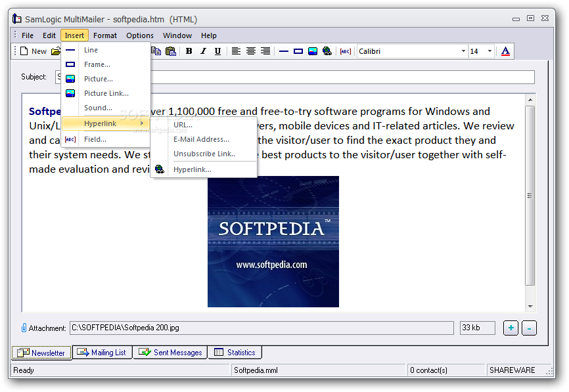
Task: Click the Softpedia logo image in editor
Action: pyautogui.click(x=273, y=242)
